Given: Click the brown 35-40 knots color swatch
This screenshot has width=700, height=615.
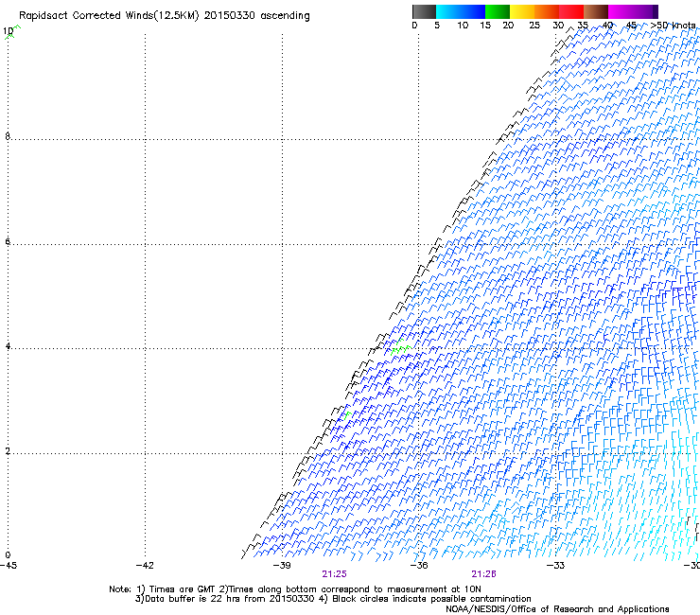Looking at the screenshot, I should coord(596,11).
